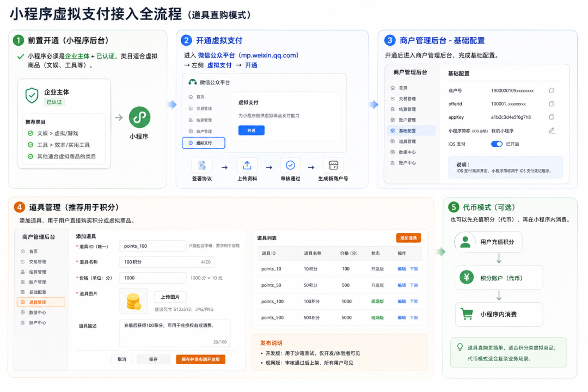
Task: Click the pencil icon beside 我的小程序
Action: pyautogui.click(x=552, y=131)
